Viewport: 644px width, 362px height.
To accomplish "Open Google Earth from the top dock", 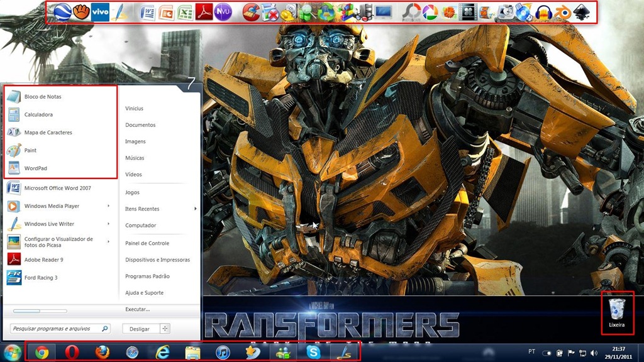I will (x=62, y=12).
